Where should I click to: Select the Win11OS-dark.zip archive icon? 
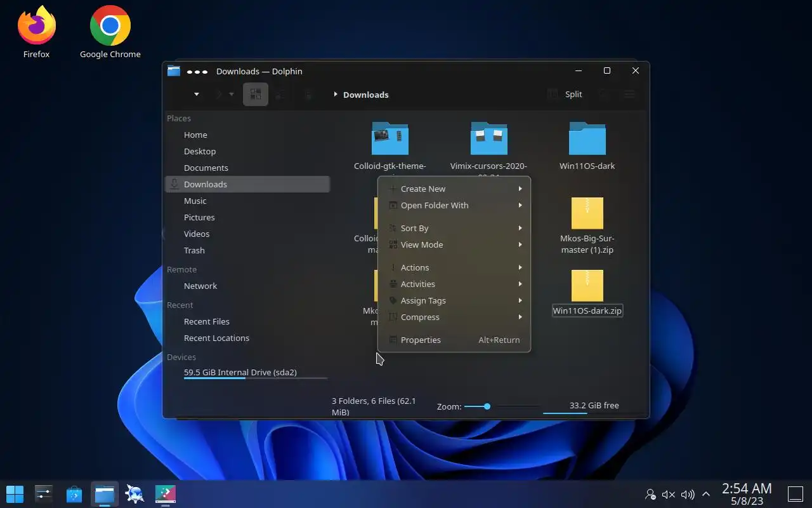click(x=587, y=286)
